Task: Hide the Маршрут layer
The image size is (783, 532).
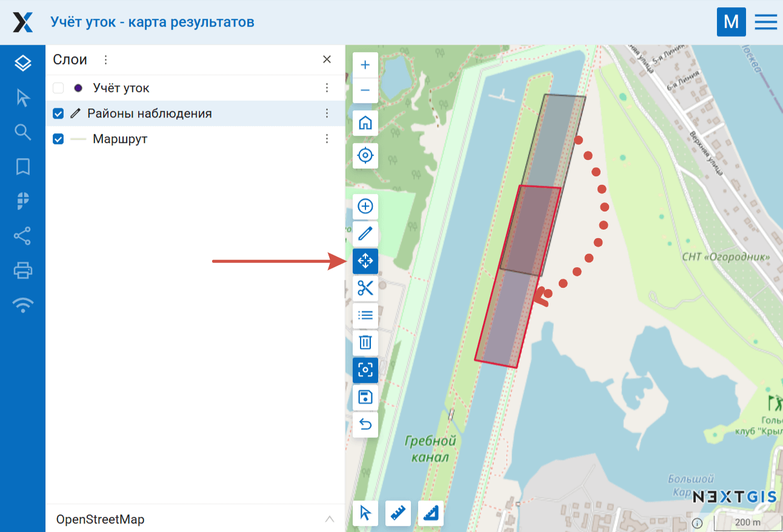Action: [58, 139]
